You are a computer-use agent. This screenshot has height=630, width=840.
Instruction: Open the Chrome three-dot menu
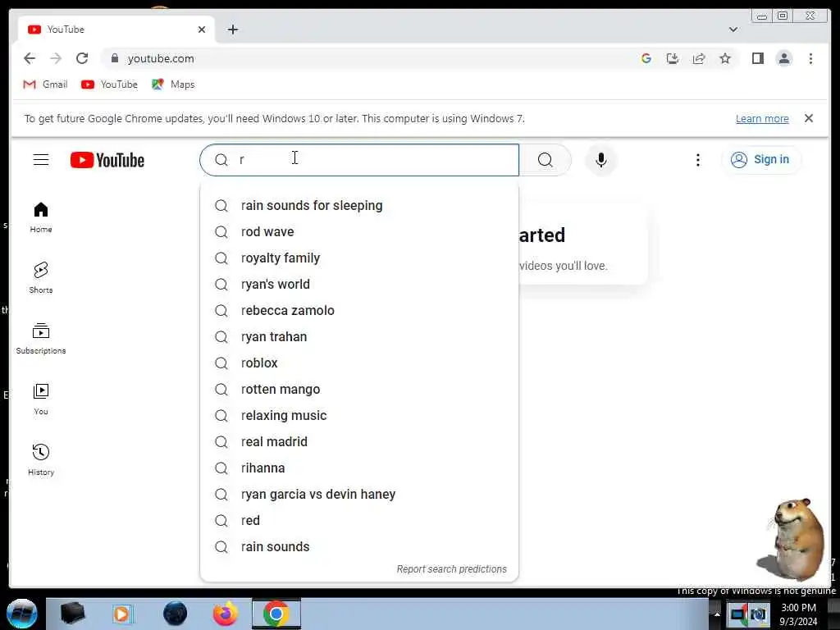click(x=810, y=58)
